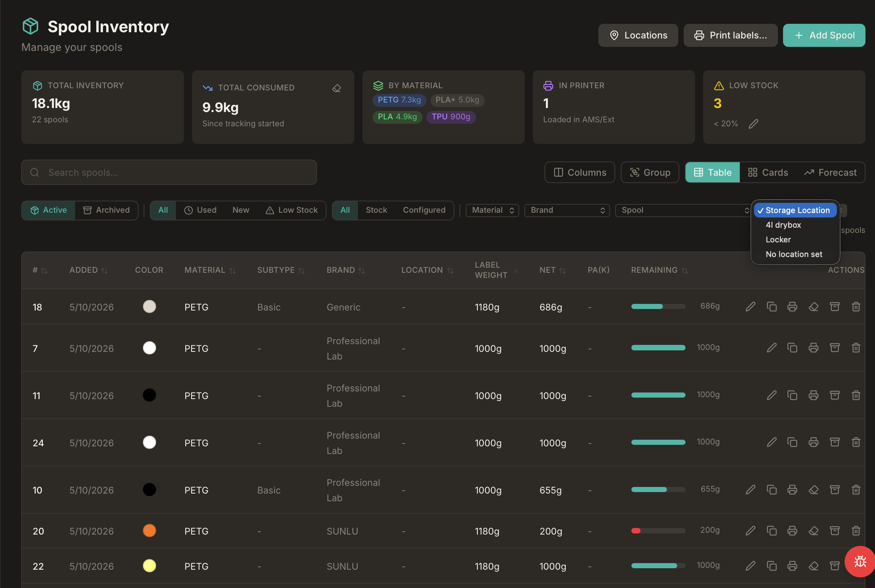This screenshot has height=588, width=875.
Task: Reset usage of spool 18 with eraser icon
Action: (813, 307)
